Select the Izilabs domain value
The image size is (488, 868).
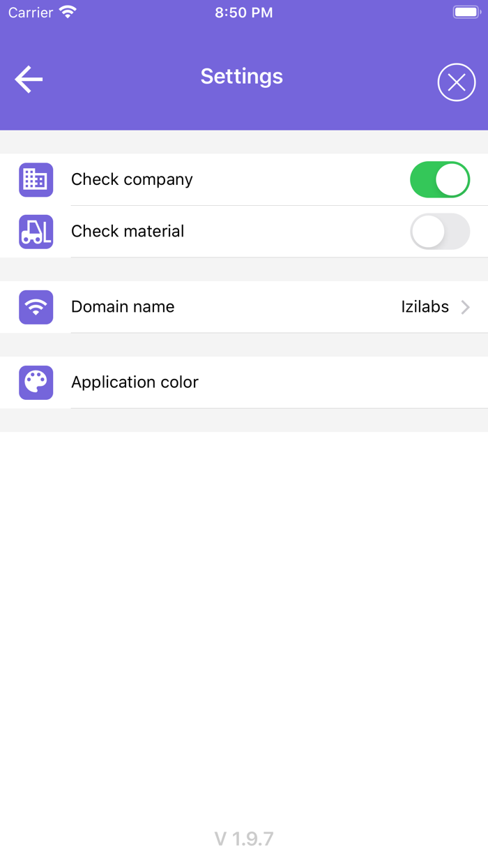pyautogui.click(x=425, y=307)
